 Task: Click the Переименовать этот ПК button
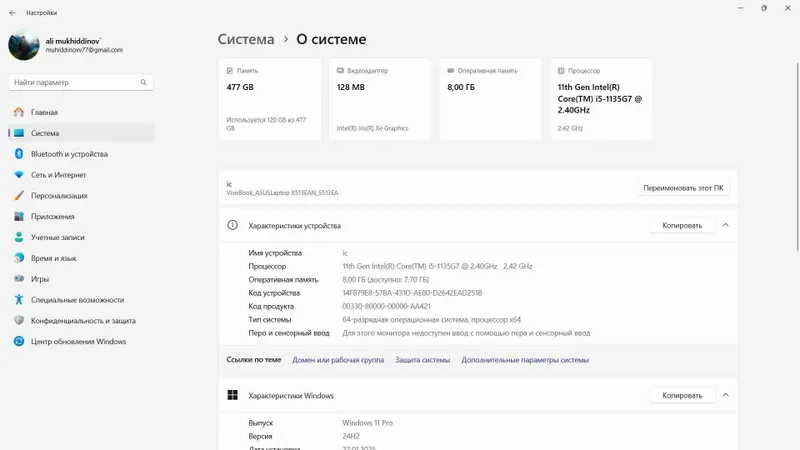click(x=683, y=188)
